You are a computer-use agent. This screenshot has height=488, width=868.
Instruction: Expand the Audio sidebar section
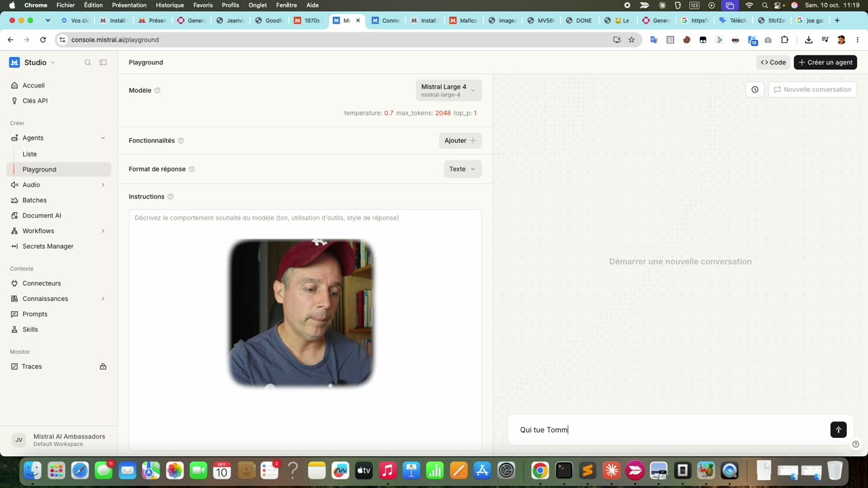tap(103, 185)
